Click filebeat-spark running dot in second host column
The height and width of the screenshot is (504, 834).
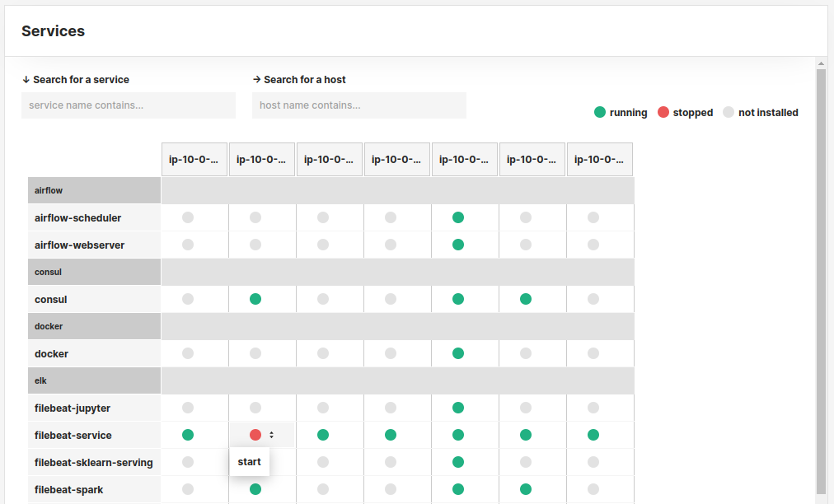point(255,489)
